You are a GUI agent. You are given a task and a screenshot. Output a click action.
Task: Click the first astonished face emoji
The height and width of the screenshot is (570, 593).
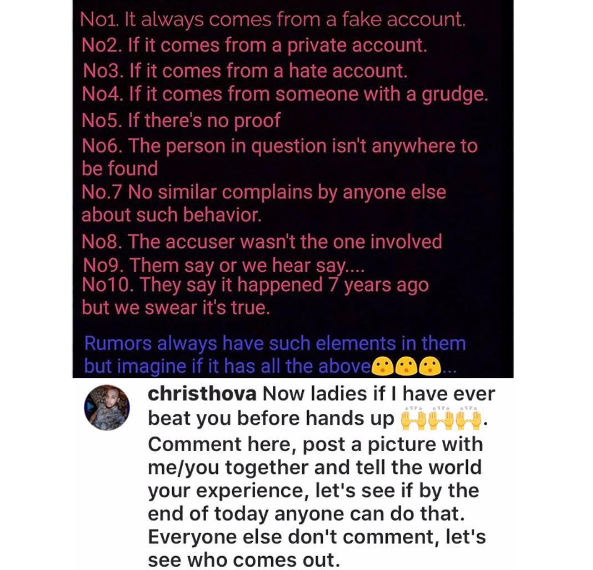click(383, 366)
